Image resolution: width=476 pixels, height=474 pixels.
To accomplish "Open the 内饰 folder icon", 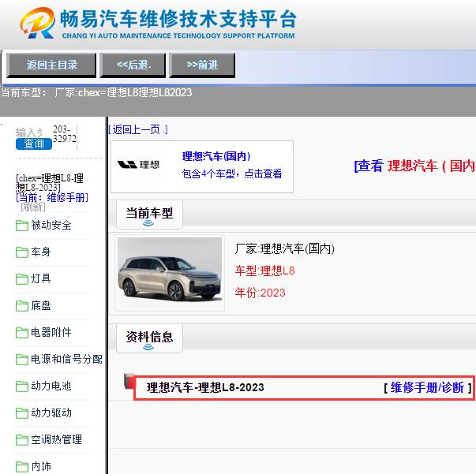I will pos(22,466).
